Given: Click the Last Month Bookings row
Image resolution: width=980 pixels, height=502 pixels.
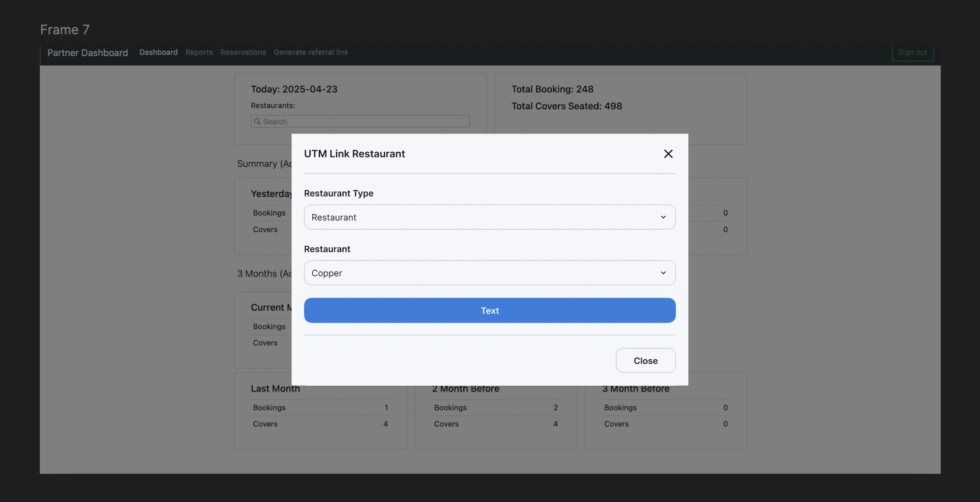Looking at the screenshot, I should tap(320, 408).
